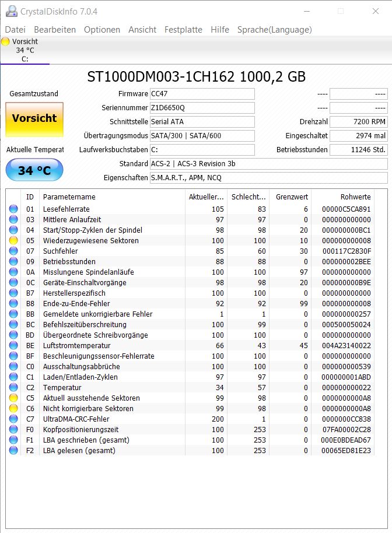Click blue status icon for Laden/Entladen-Zyklen
Viewport: 392px width, 533px height.
pyautogui.click(x=13, y=377)
